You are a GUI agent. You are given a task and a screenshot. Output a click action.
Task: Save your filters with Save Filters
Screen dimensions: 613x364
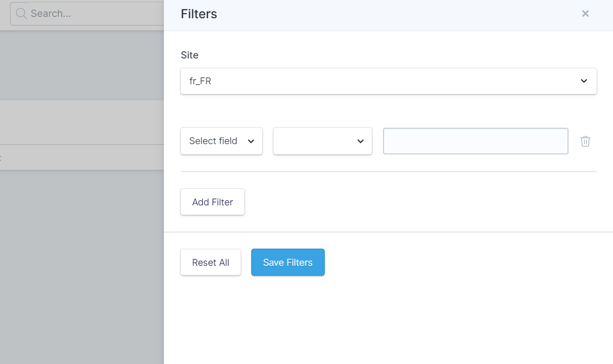click(x=288, y=262)
